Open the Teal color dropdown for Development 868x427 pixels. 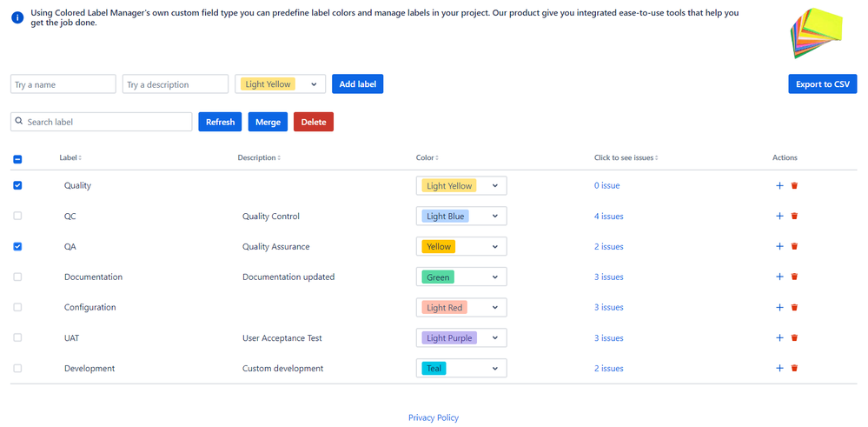click(461, 368)
